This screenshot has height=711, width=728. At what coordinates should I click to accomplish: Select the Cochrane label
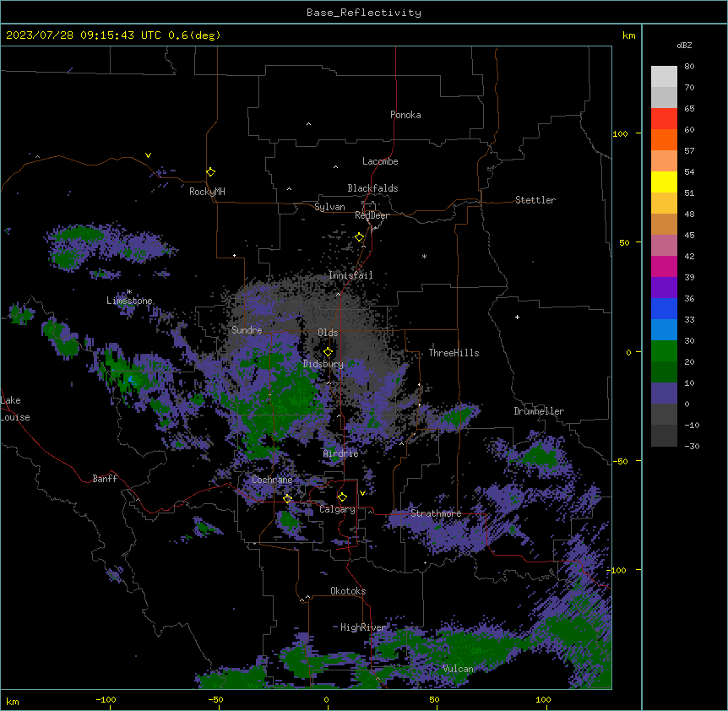click(272, 480)
